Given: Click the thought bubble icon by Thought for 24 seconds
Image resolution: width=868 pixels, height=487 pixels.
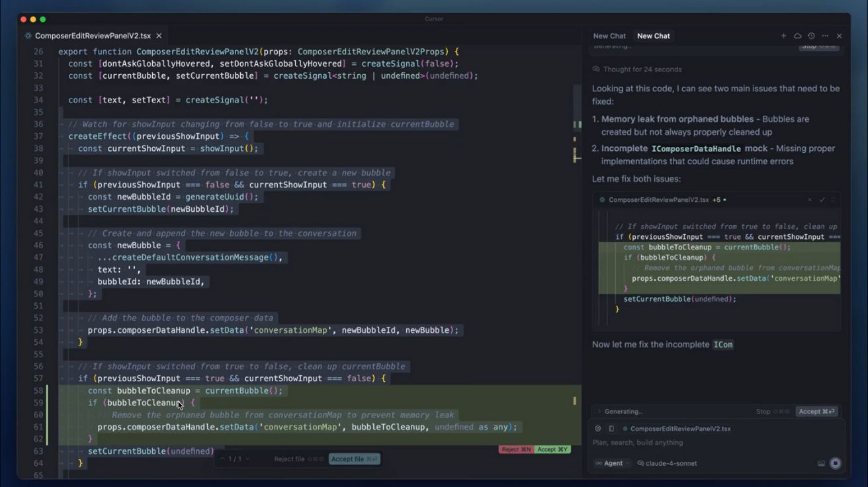Looking at the screenshot, I should (596, 69).
